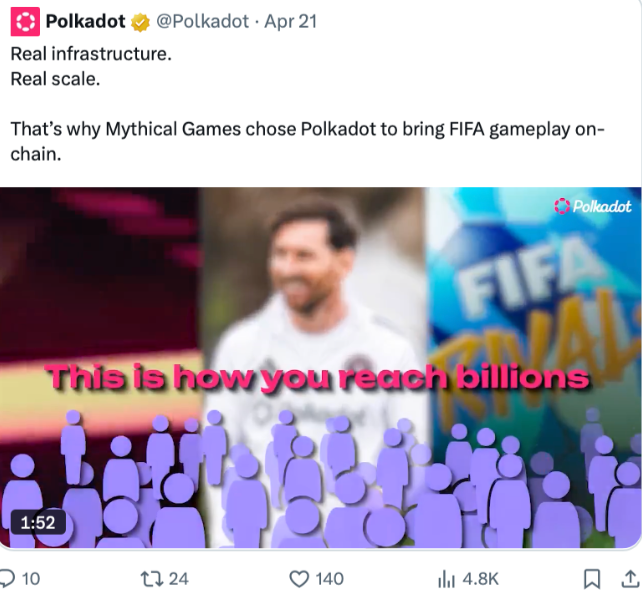Open the @Polkadot handle link

point(203,21)
